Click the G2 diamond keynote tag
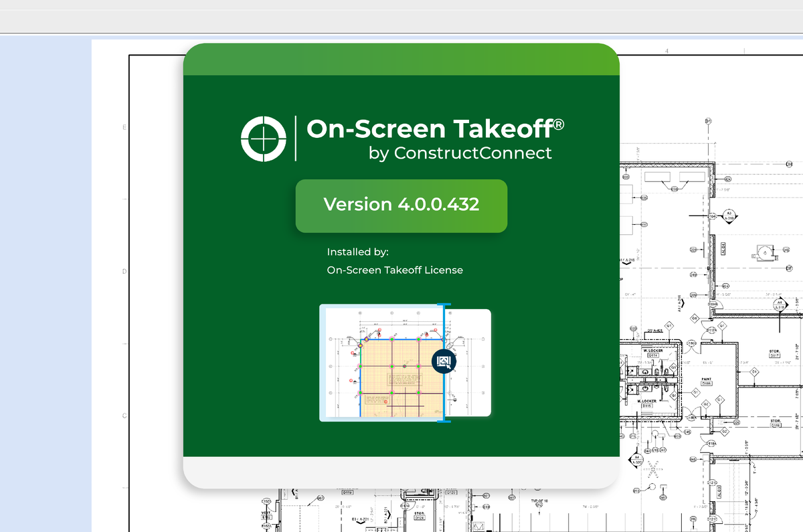The width and height of the screenshot is (803, 532). click(x=705, y=404)
